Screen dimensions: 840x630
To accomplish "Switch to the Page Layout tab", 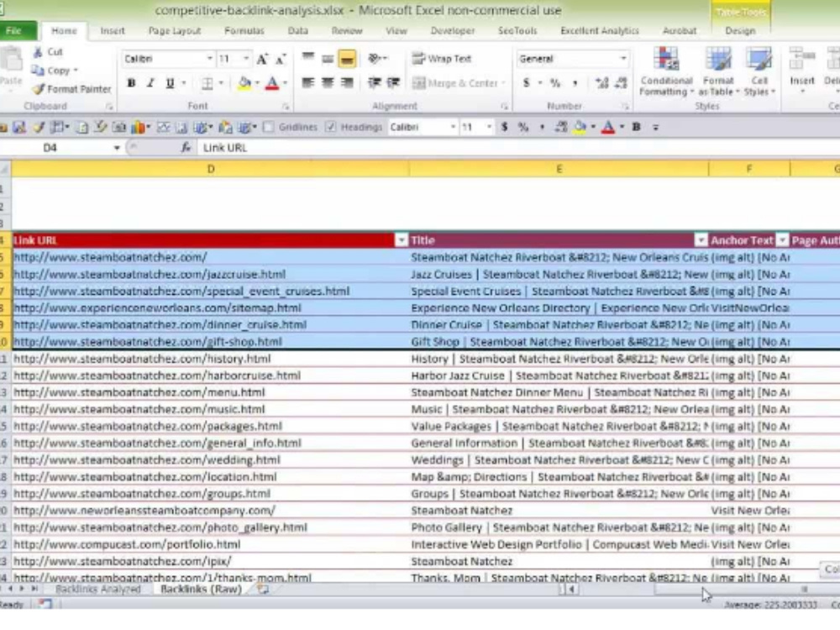I will click(x=175, y=31).
